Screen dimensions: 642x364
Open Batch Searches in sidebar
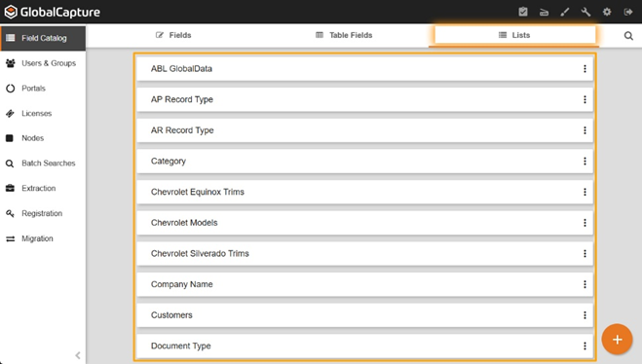tap(43, 164)
